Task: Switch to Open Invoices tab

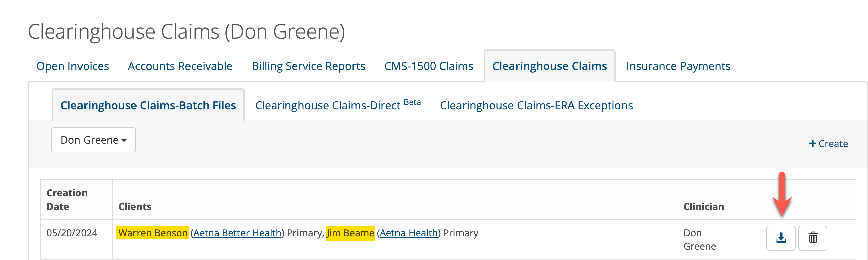Action: point(72,66)
